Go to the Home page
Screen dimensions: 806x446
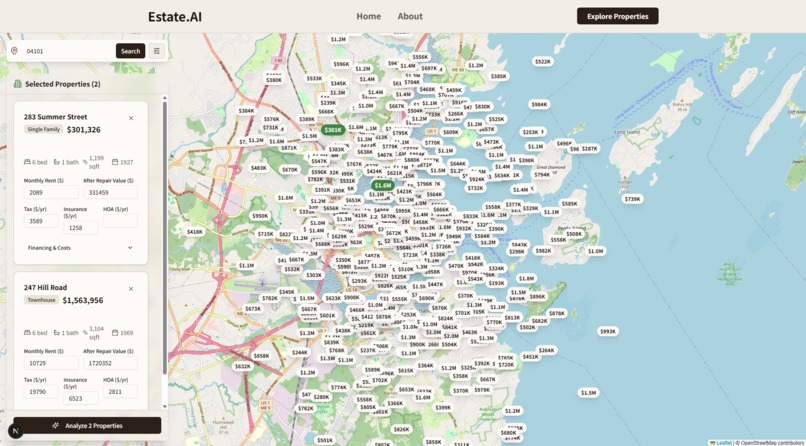click(x=369, y=16)
